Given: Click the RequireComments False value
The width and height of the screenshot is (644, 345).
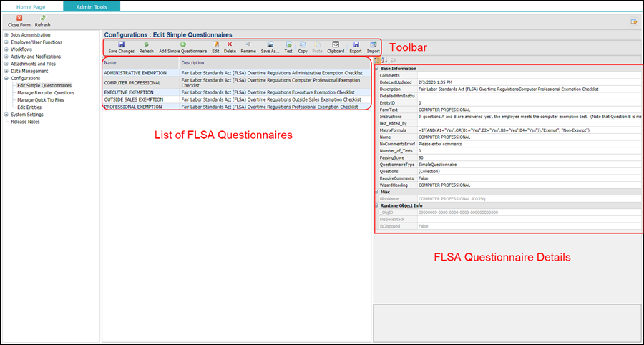Looking at the screenshot, I should point(530,178).
